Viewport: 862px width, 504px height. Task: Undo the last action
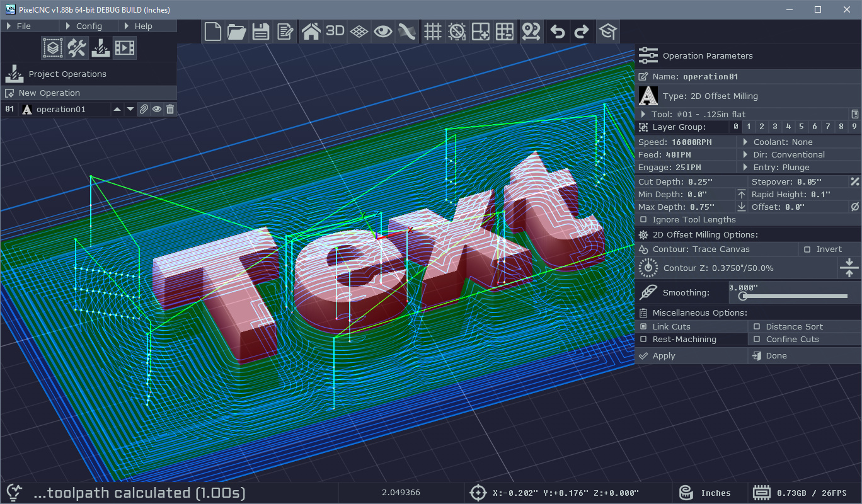[x=557, y=31]
